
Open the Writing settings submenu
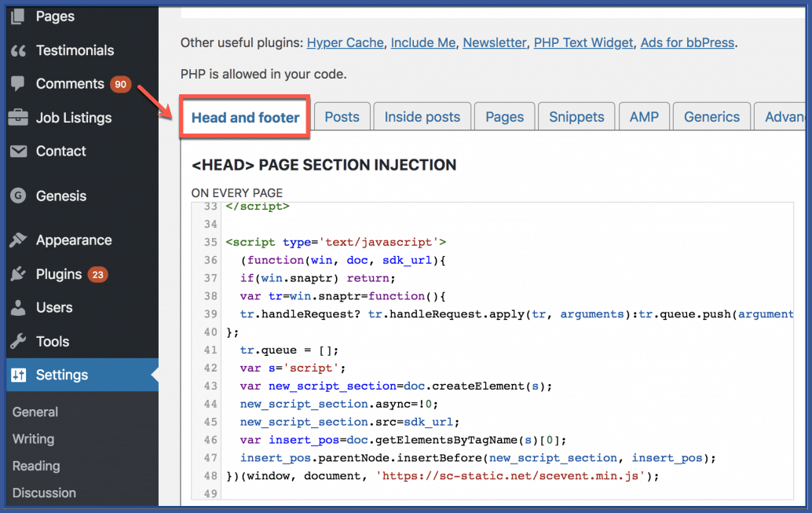[33, 439]
